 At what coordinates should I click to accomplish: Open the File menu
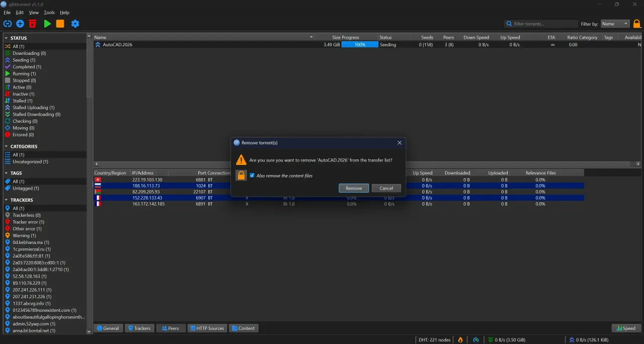(x=7, y=13)
